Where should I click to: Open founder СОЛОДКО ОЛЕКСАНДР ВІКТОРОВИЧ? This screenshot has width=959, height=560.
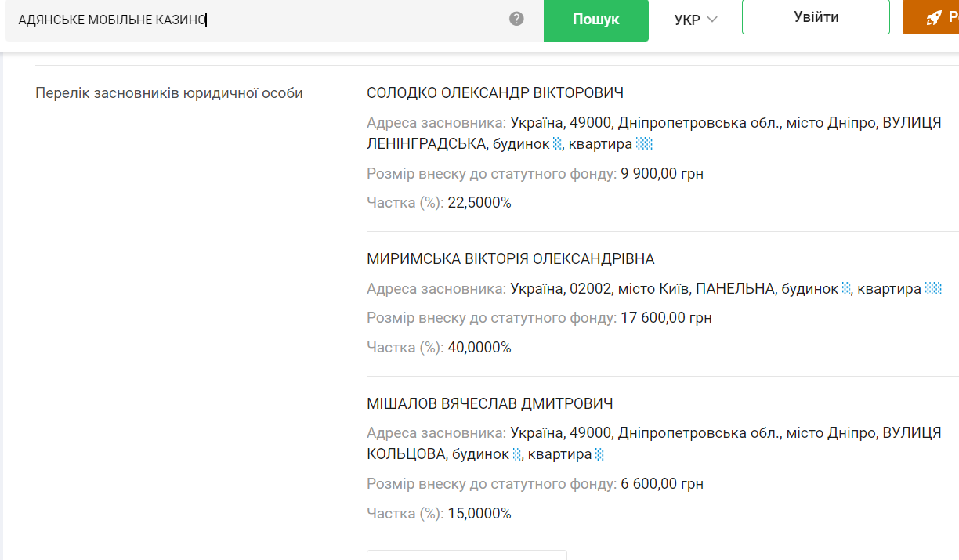coord(495,93)
